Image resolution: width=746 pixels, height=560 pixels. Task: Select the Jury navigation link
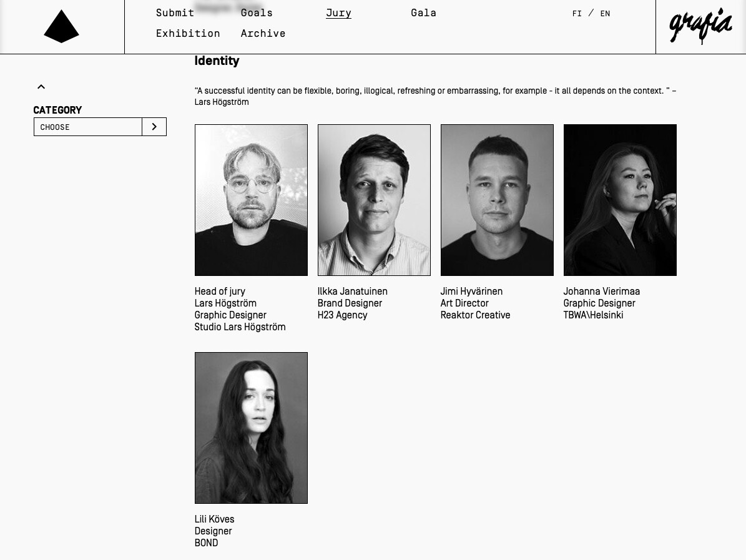click(x=338, y=13)
